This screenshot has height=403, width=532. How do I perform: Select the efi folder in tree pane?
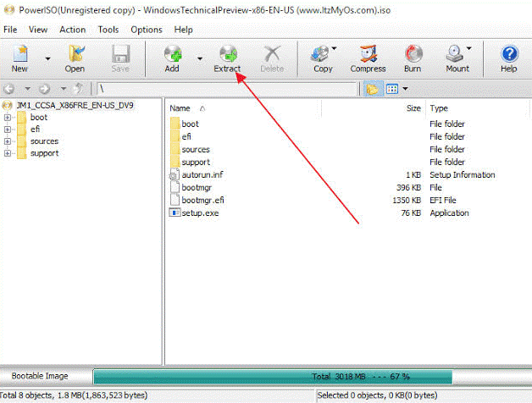click(36, 130)
